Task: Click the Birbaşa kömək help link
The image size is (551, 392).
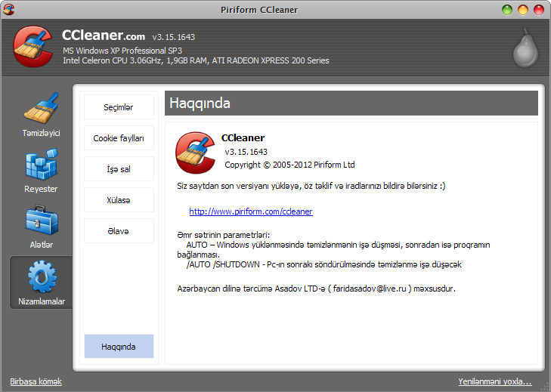Action: [x=36, y=381]
